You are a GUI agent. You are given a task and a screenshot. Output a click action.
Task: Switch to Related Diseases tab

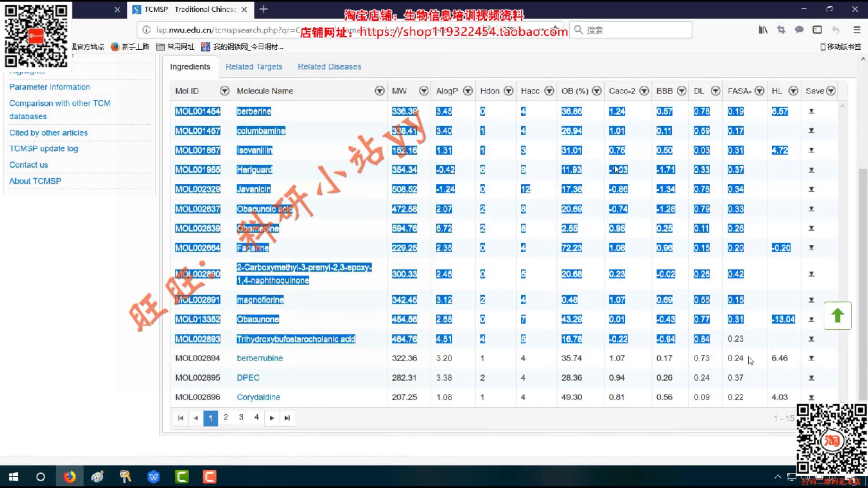tap(329, 66)
